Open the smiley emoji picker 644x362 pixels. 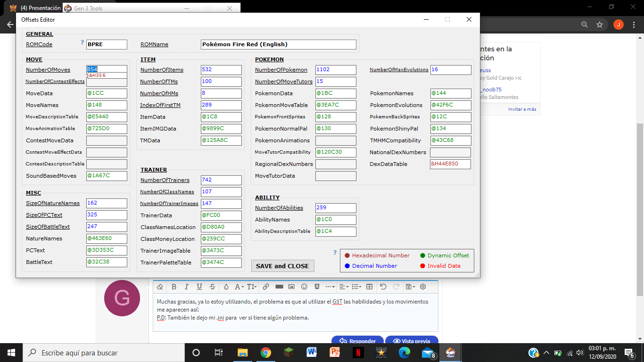click(x=304, y=287)
